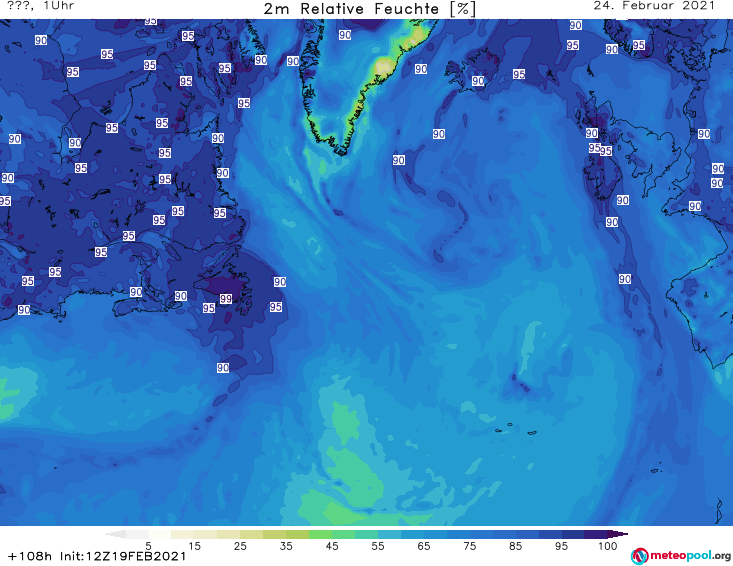Pick the colorbar segment between 65 and 75
This screenshot has width=733, height=566.
pyautogui.click(x=446, y=534)
